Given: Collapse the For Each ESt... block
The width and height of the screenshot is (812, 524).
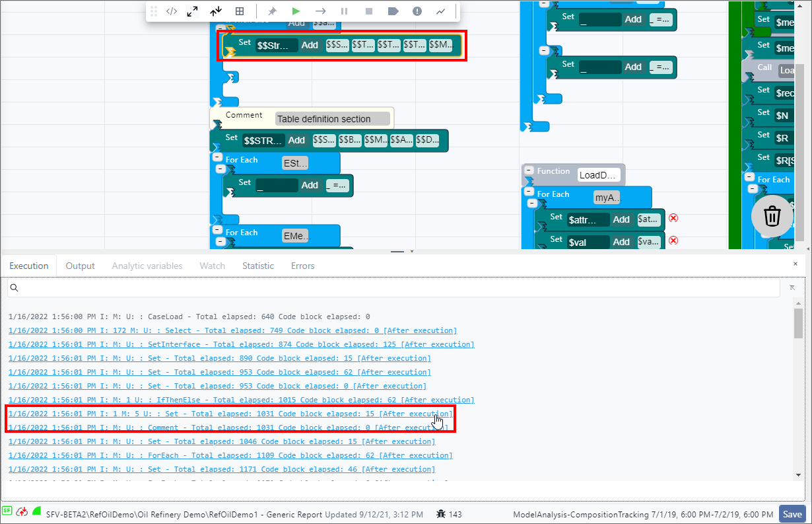Looking at the screenshot, I should (x=217, y=157).
